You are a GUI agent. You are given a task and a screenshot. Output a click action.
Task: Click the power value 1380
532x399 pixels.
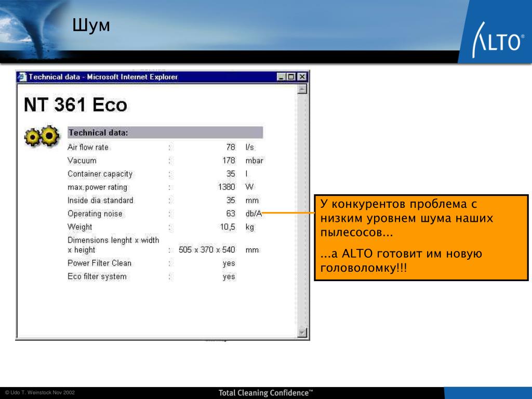point(227,187)
